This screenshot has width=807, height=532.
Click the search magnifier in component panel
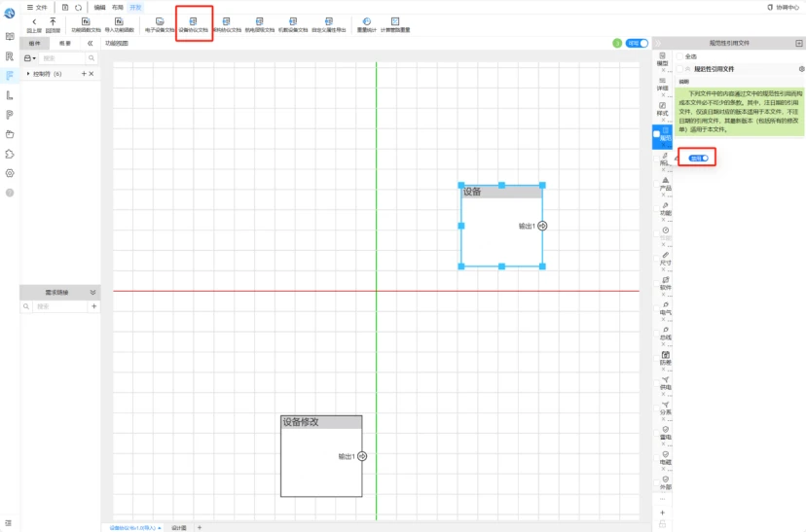[92, 58]
